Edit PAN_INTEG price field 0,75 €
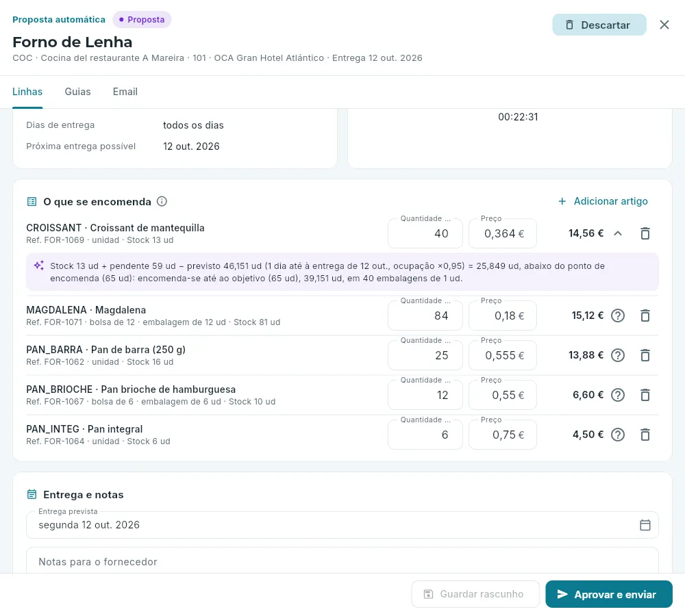685x616 pixels. tap(502, 435)
